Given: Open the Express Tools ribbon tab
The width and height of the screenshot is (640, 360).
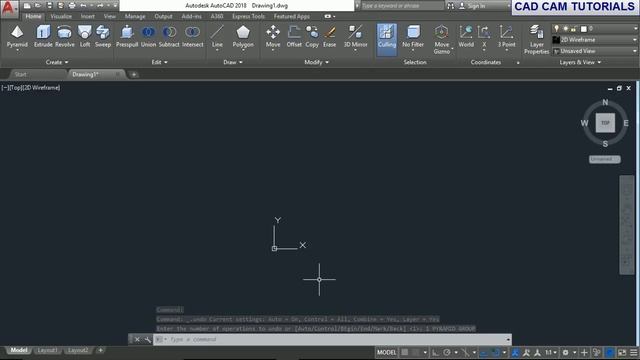Looking at the screenshot, I should 248,16.
